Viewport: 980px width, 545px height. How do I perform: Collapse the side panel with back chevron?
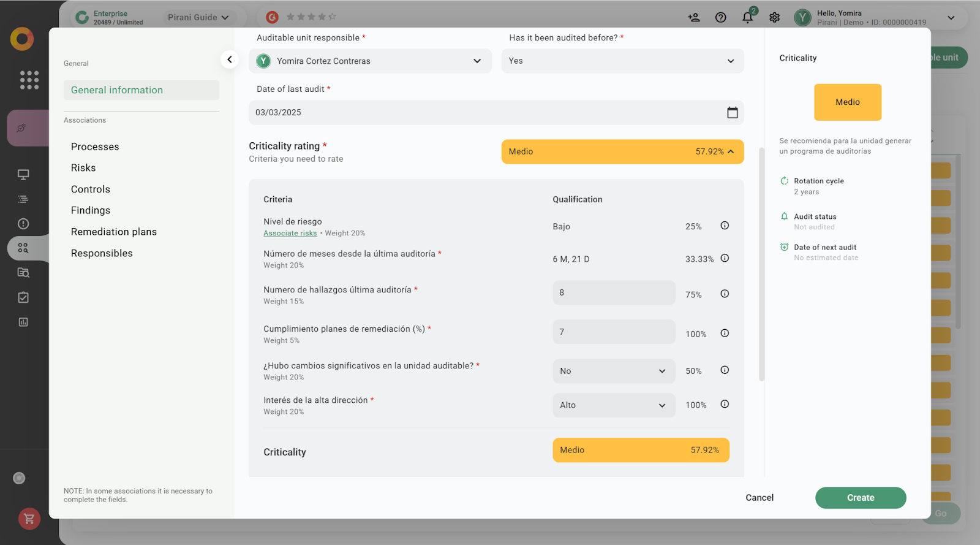(229, 59)
